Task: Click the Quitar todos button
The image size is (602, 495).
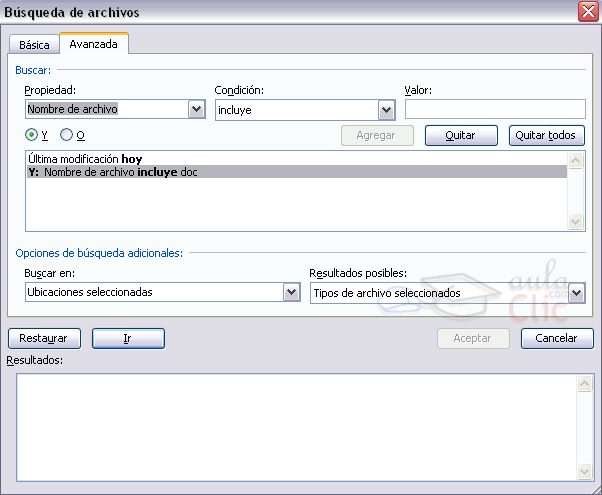Action: pyautogui.click(x=545, y=135)
